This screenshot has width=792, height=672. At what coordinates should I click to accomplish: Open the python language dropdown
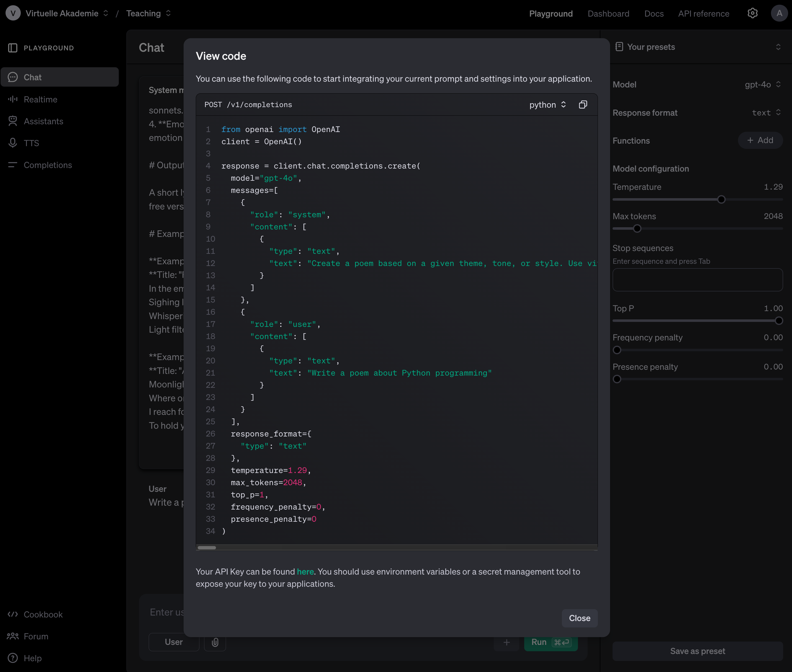pos(547,105)
